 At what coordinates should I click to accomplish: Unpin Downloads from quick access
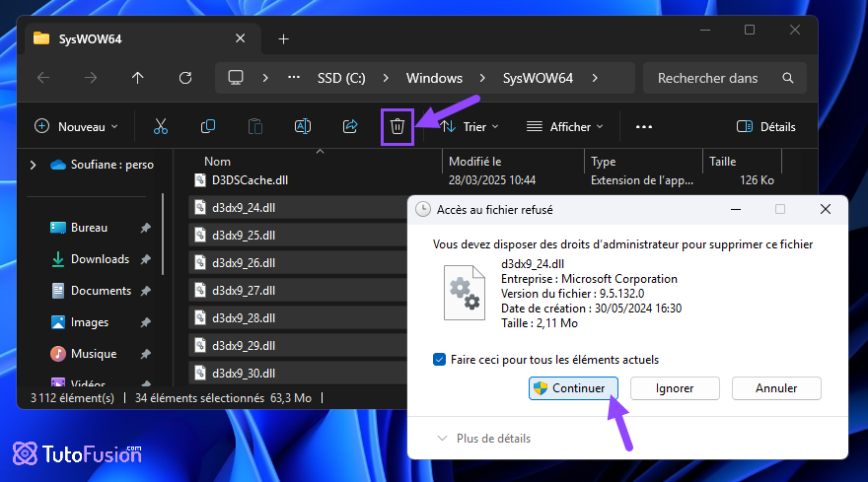click(x=146, y=259)
